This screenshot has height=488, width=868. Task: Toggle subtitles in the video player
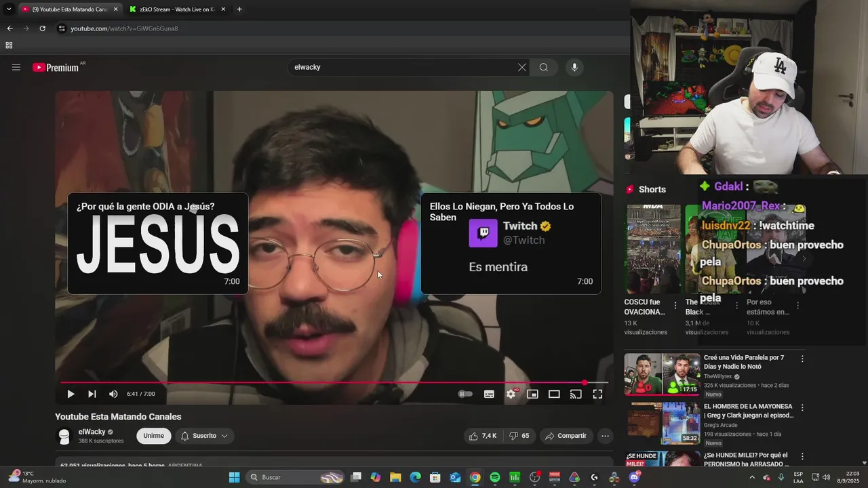coord(489,394)
